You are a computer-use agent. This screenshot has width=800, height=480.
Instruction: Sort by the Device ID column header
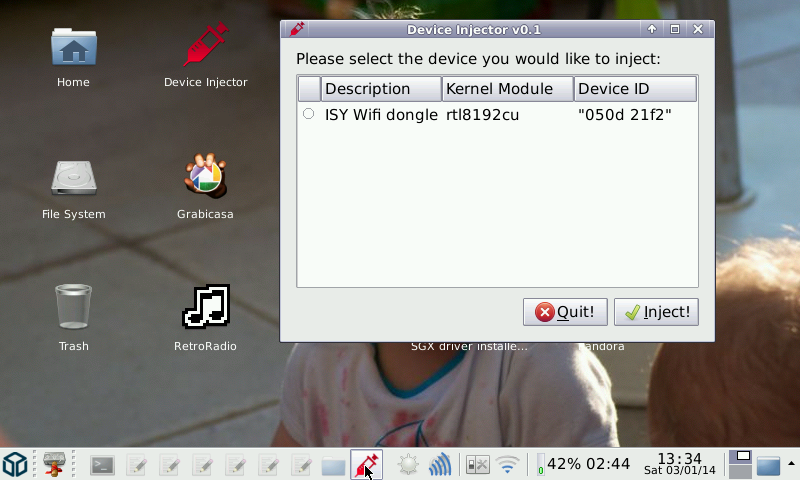pos(634,89)
